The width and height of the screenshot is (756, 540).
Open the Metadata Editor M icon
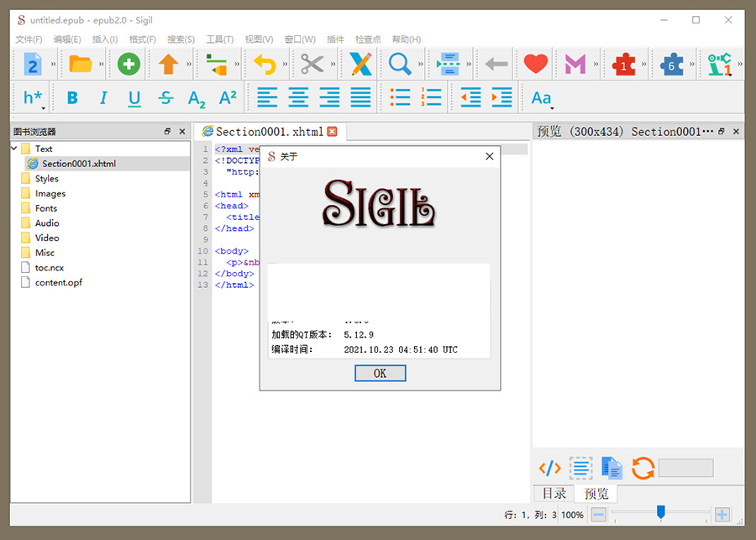click(x=575, y=64)
